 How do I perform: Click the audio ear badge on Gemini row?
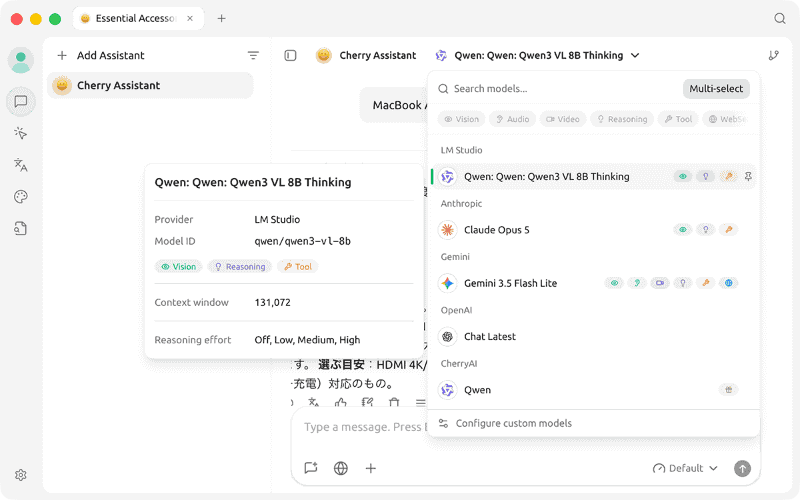[x=637, y=283]
